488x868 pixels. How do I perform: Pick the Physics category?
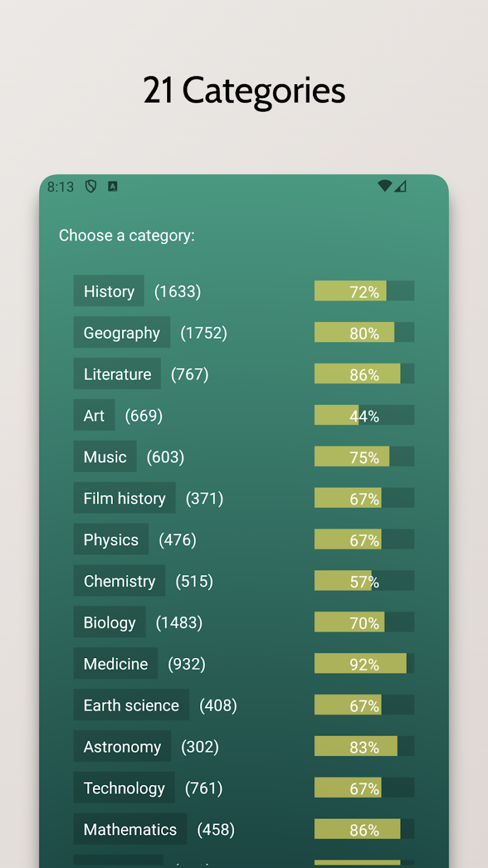tap(111, 540)
